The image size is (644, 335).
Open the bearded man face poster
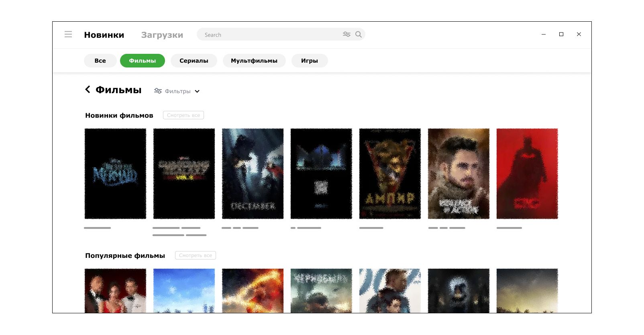(459, 174)
